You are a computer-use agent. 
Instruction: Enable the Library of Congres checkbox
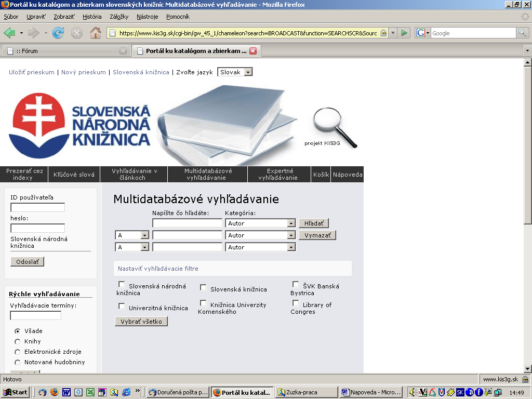(x=296, y=303)
